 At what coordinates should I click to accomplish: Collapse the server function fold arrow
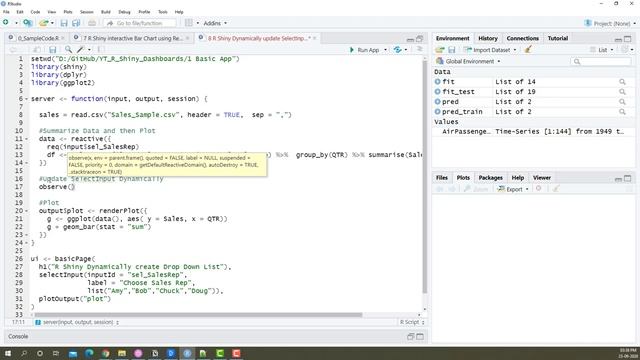(x=27, y=99)
